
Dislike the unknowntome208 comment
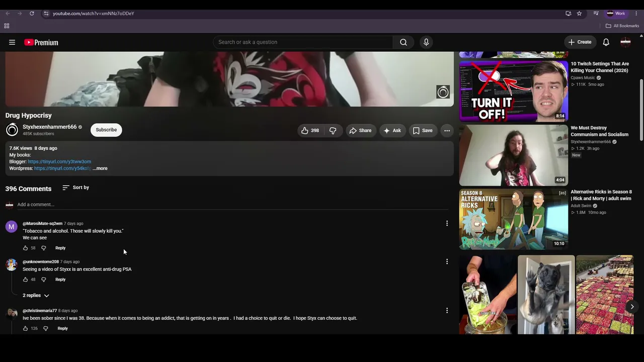[43, 280]
